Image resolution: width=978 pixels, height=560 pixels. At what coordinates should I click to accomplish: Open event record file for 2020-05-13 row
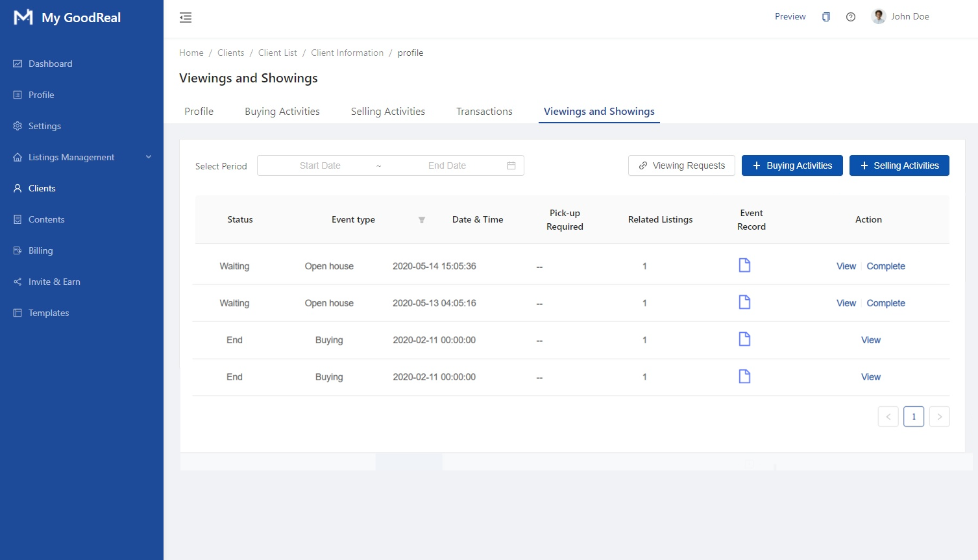click(x=744, y=302)
